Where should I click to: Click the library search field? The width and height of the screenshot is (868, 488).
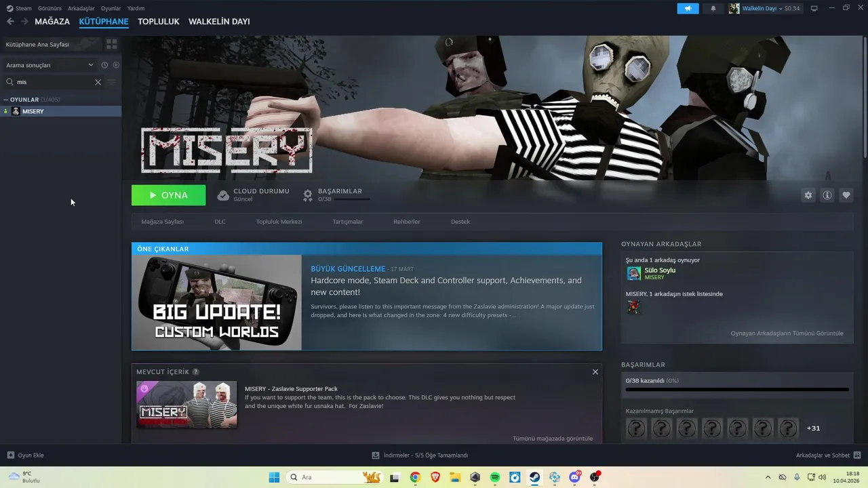click(x=54, y=82)
